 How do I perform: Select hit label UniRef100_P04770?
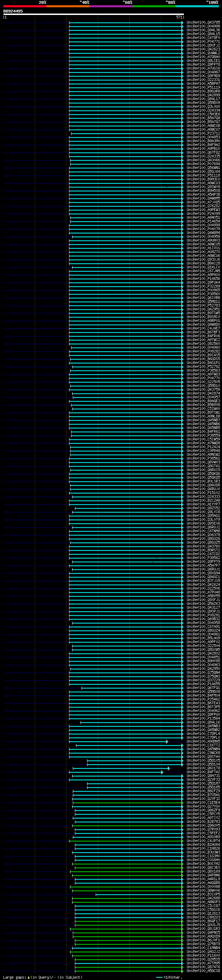(203, 378)
